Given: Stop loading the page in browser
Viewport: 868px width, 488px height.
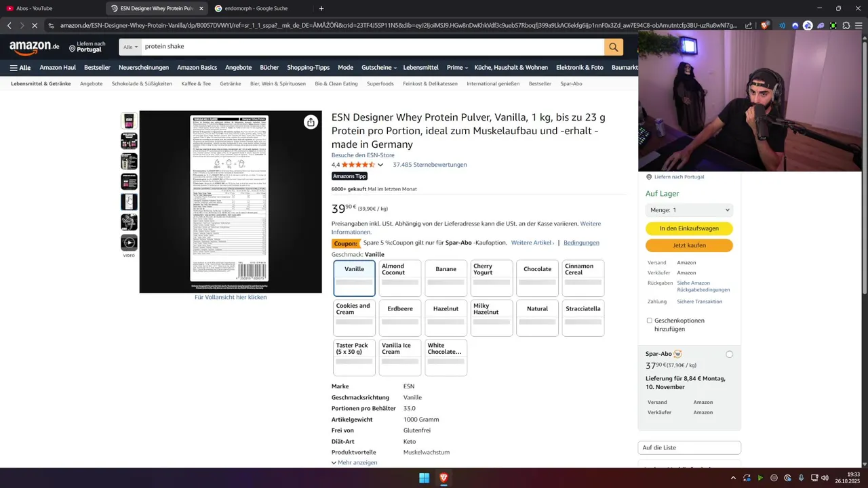Looking at the screenshot, I should (34, 25).
